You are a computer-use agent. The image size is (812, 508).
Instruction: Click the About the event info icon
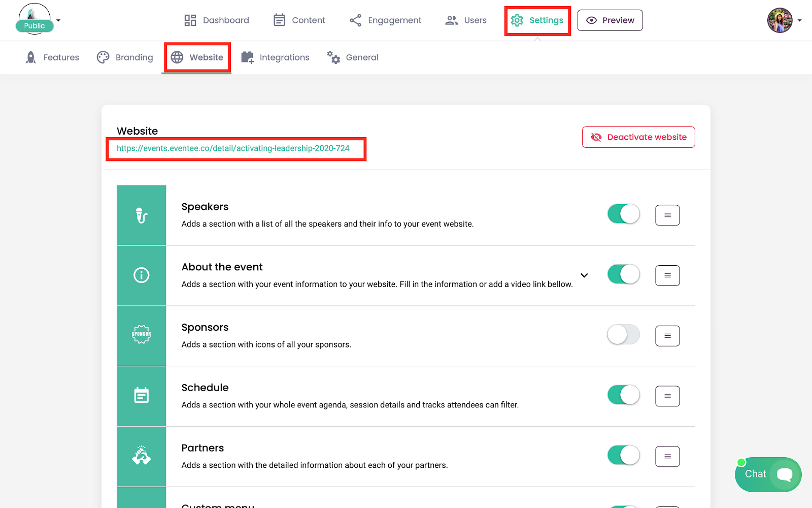141,275
